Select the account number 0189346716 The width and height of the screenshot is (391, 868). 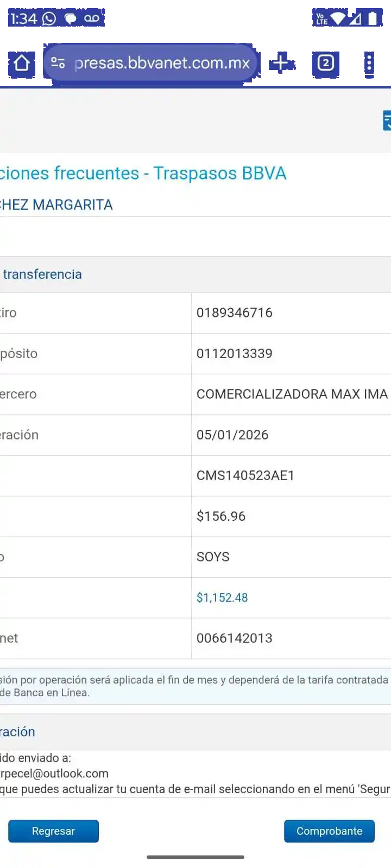point(235,313)
